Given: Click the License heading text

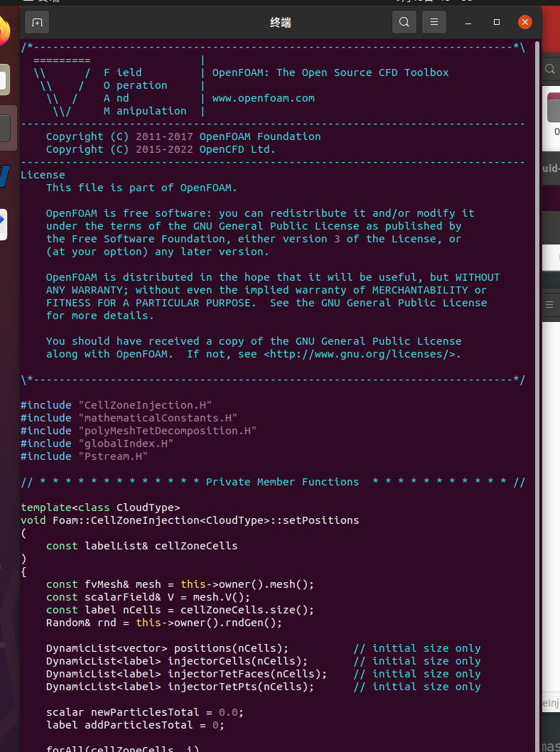Looking at the screenshot, I should tap(43, 175).
